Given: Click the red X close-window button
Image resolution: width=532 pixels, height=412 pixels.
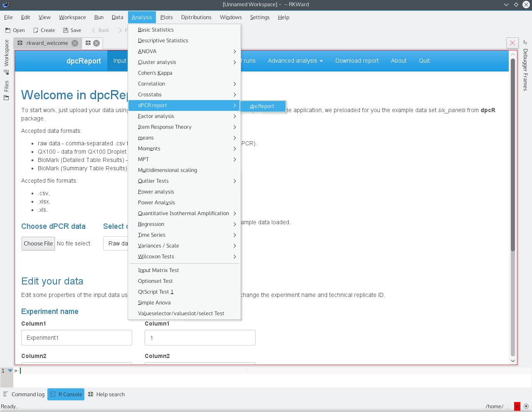Looking at the screenshot, I should [x=512, y=43].
